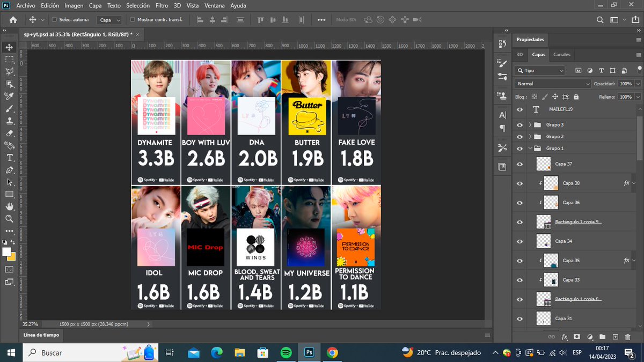
Task: Open the Opacidad percentage dropdown arrow
Action: tap(638, 84)
